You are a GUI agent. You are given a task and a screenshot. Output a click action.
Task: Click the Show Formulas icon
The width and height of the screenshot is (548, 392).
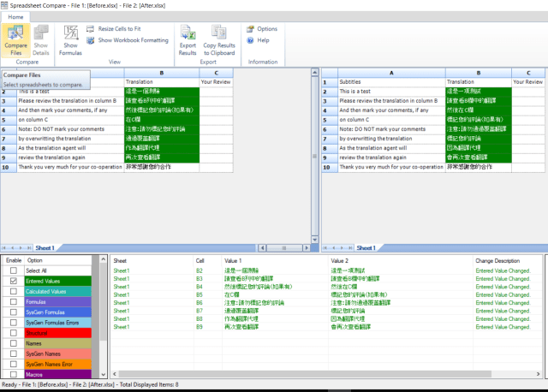[x=71, y=34]
